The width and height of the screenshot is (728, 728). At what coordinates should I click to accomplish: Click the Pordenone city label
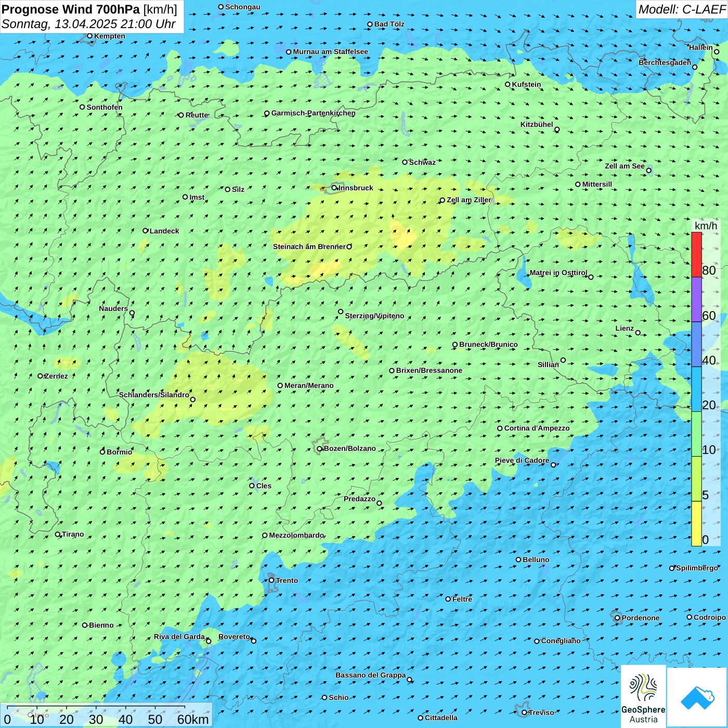point(641,618)
